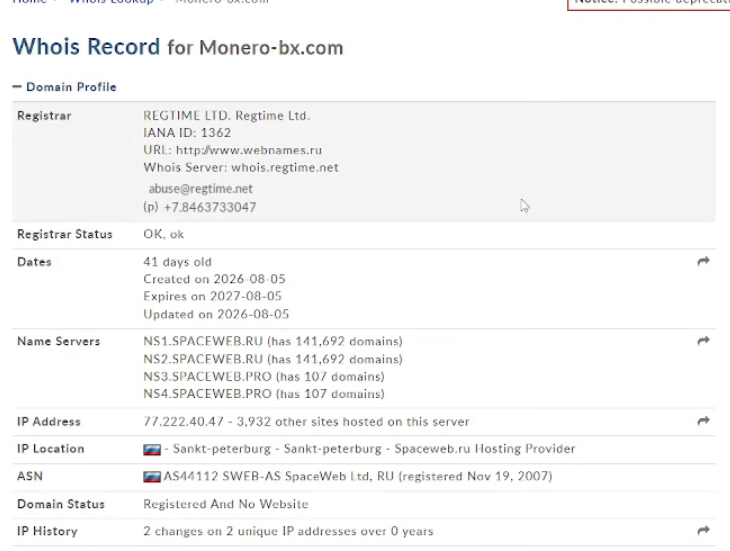This screenshot has height=551, width=730.
Task: Click the NS4.SPACEWEB.PRO name server entry
Action: 207,394
